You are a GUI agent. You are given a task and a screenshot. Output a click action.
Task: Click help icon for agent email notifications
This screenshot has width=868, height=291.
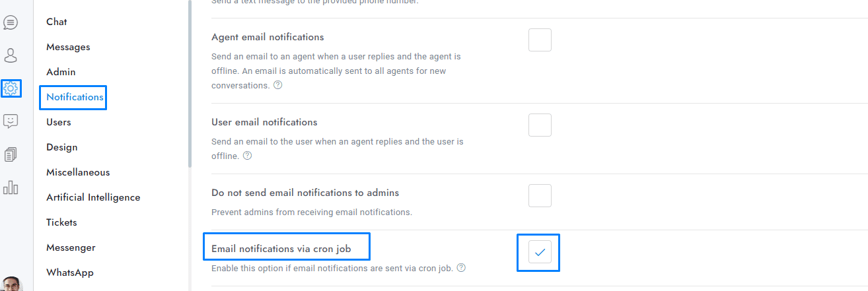point(278,85)
